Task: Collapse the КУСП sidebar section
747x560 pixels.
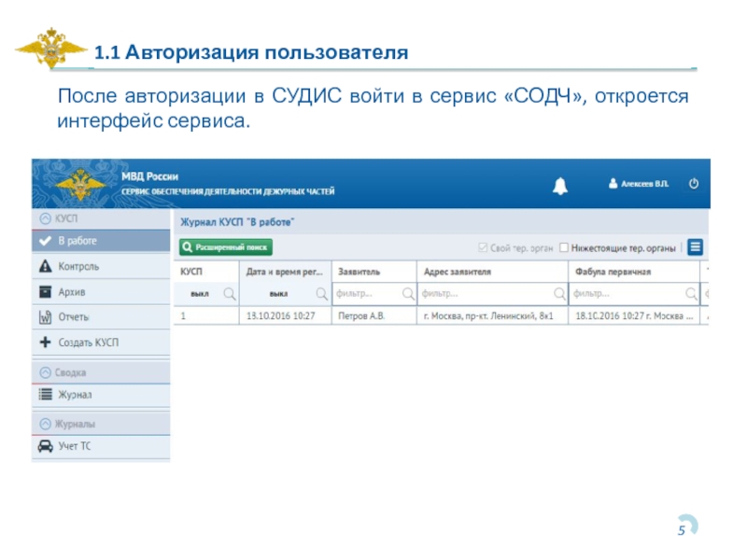Action: tap(45, 218)
